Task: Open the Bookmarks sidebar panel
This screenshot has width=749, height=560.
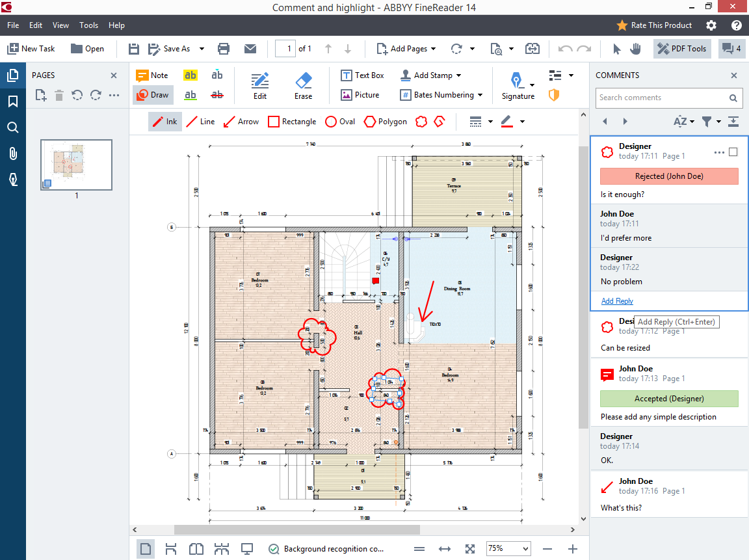Action: tap(13, 101)
